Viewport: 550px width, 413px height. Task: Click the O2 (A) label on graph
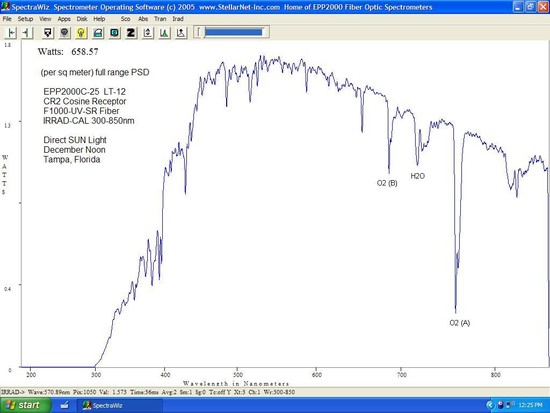click(460, 323)
